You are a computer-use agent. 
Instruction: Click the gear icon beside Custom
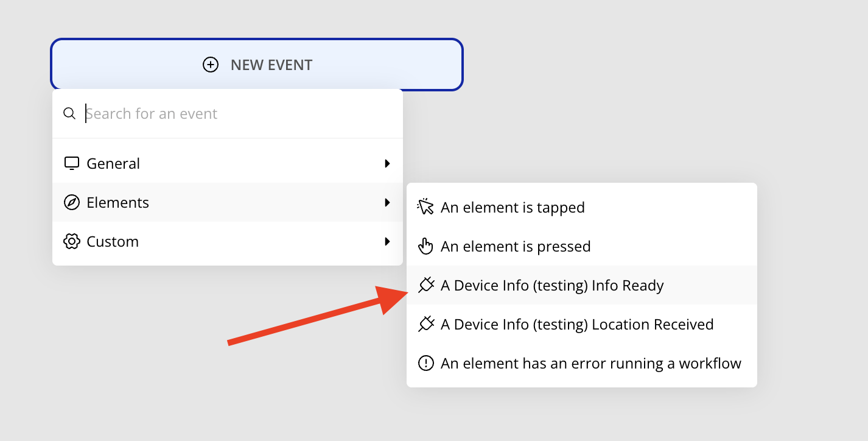click(x=72, y=241)
